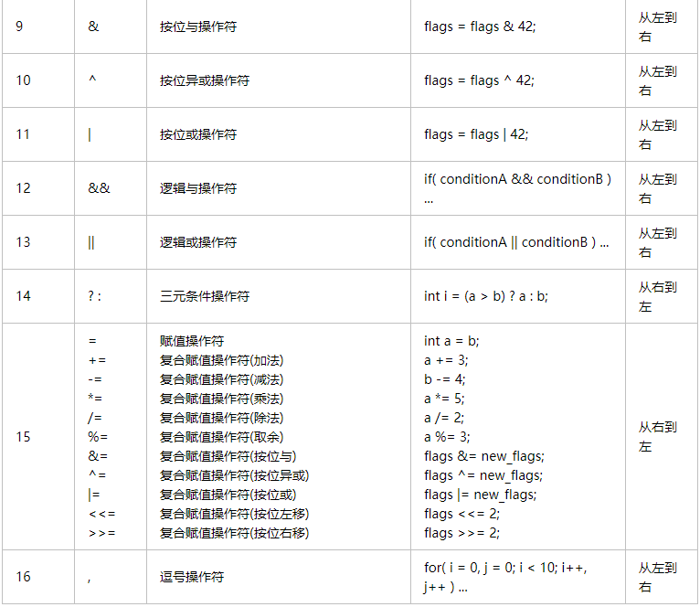Select precedence number 16 cell
The width and height of the screenshot is (700, 607).
[x=38, y=577]
